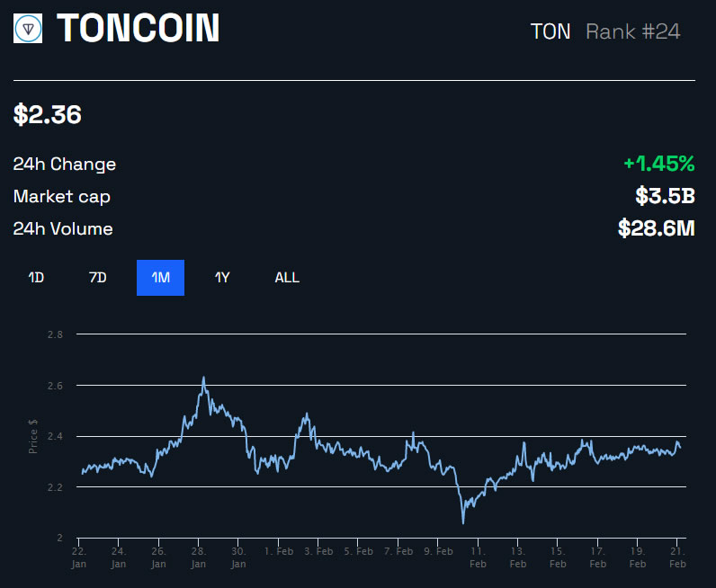
Task: Click the $2.36 current price
Action: click(47, 115)
